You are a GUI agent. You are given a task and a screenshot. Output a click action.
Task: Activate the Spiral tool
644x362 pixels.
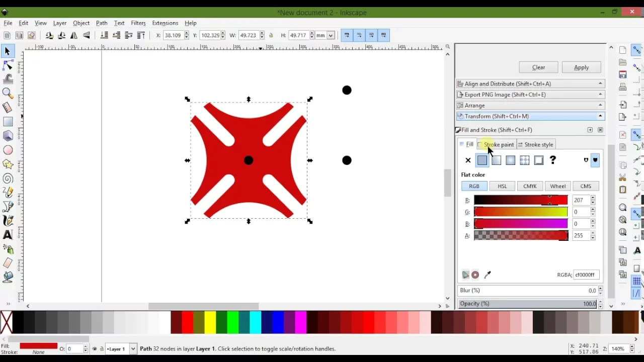(x=8, y=178)
